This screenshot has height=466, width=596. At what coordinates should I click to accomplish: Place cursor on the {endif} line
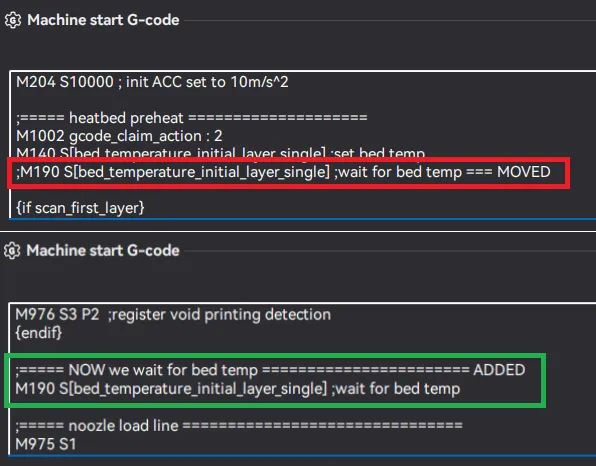38,333
